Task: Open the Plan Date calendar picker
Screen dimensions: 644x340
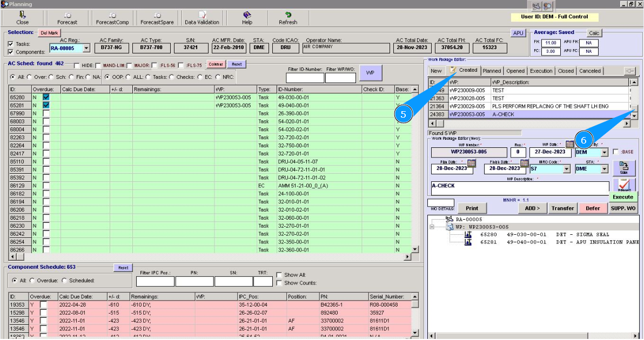Action: 471,163
